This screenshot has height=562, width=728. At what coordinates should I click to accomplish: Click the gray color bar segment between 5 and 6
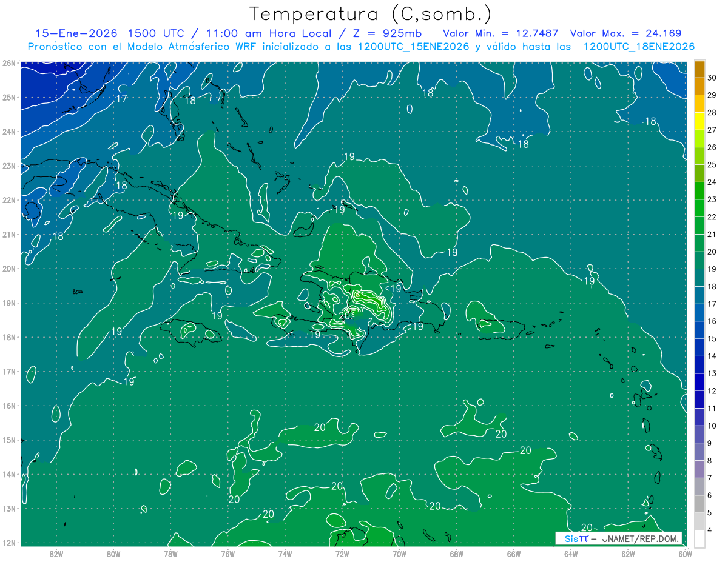pos(699,504)
